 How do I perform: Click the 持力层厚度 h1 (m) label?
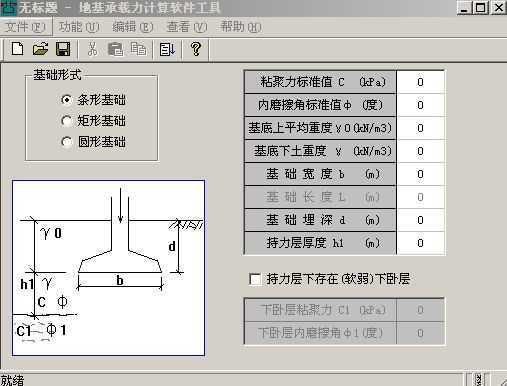320,243
